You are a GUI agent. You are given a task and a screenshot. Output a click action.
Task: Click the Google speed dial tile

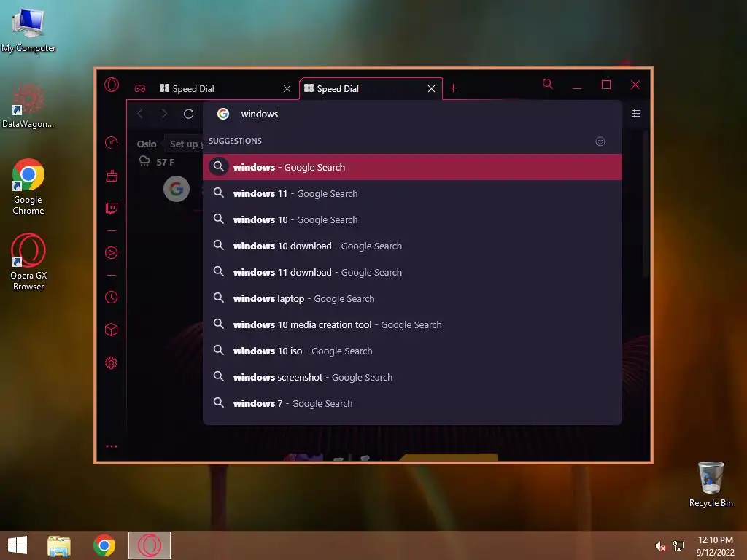(x=177, y=189)
